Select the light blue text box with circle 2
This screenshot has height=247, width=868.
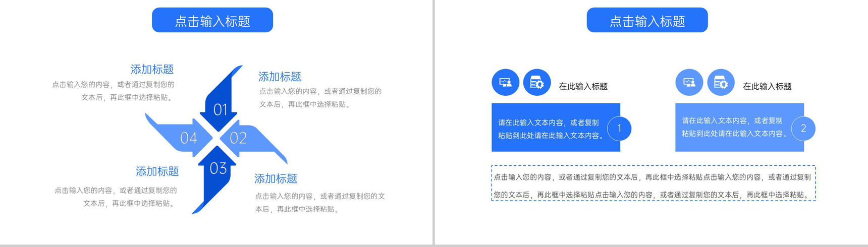pos(739,128)
